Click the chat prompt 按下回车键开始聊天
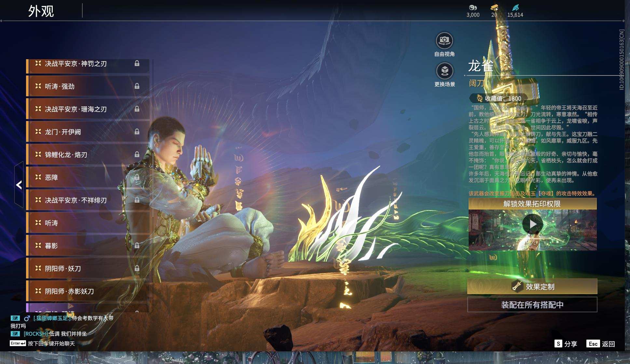630x364 pixels. (x=51, y=344)
